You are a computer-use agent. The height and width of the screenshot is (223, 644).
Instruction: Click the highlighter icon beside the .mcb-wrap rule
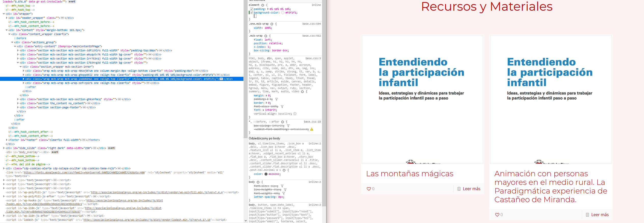click(x=266, y=36)
